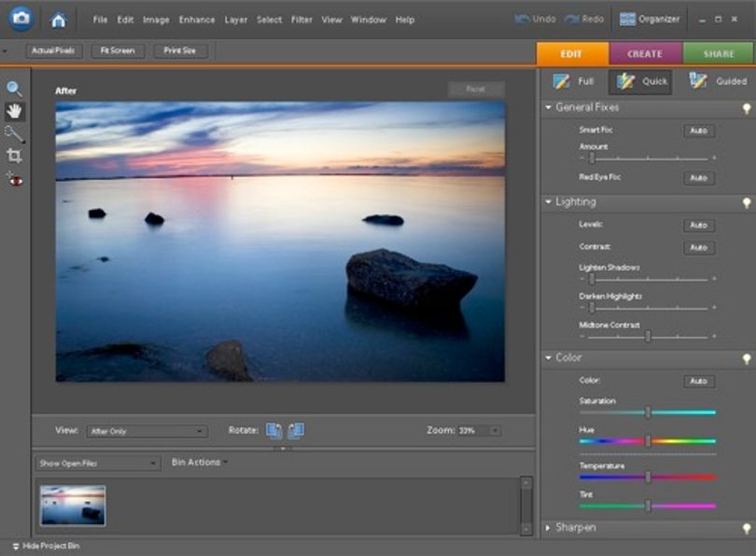
Task: Open the Enhance menu
Action: point(197,20)
